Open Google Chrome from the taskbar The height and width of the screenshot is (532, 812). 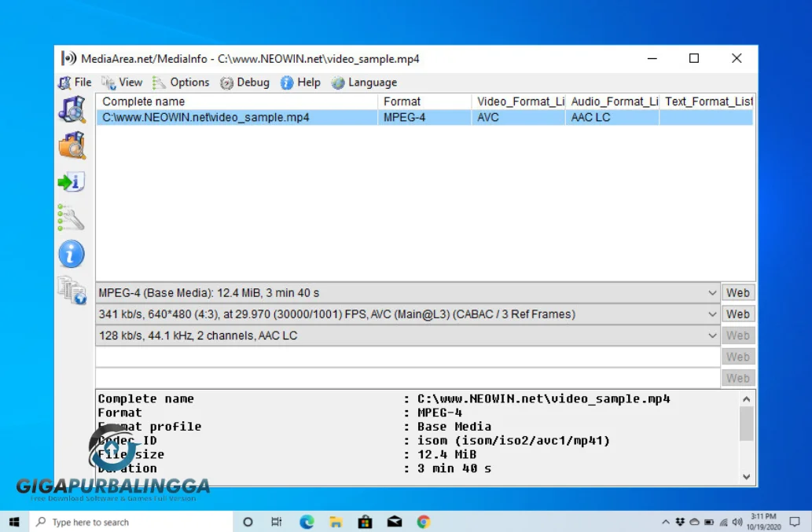pos(424,522)
